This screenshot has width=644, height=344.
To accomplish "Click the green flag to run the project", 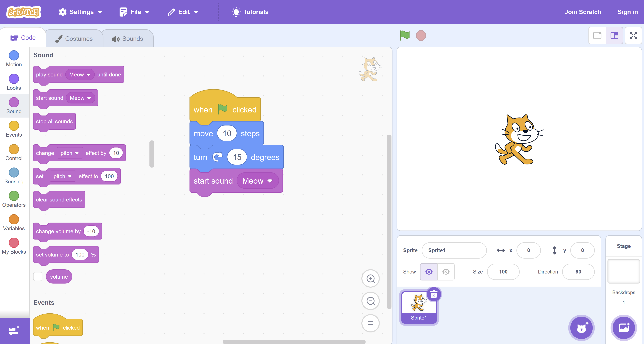I will point(405,36).
